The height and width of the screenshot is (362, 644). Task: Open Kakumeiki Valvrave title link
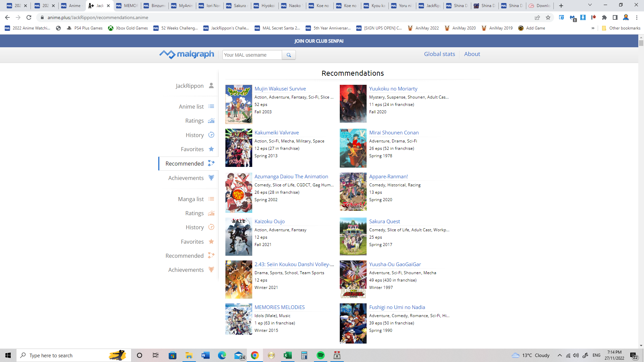point(276,132)
